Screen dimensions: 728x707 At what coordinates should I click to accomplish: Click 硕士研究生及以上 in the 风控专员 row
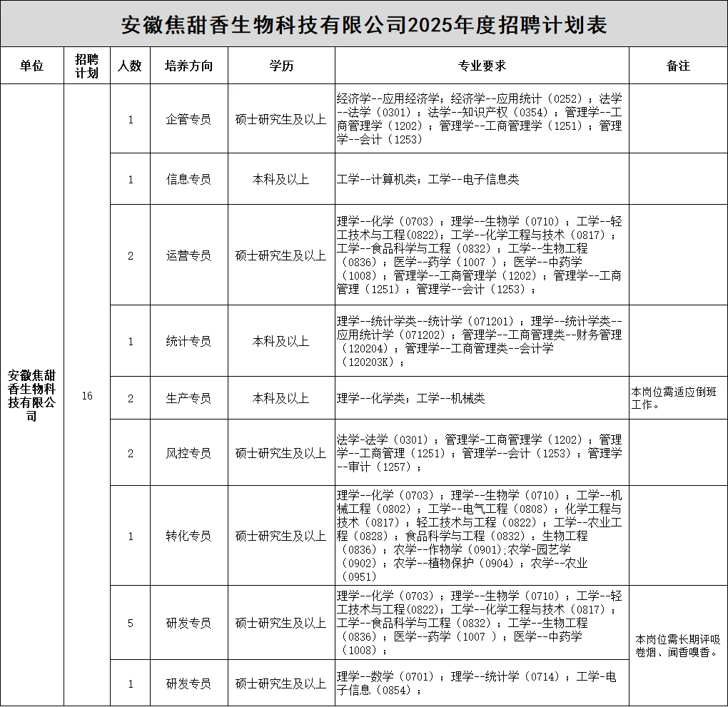tap(281, 453)
